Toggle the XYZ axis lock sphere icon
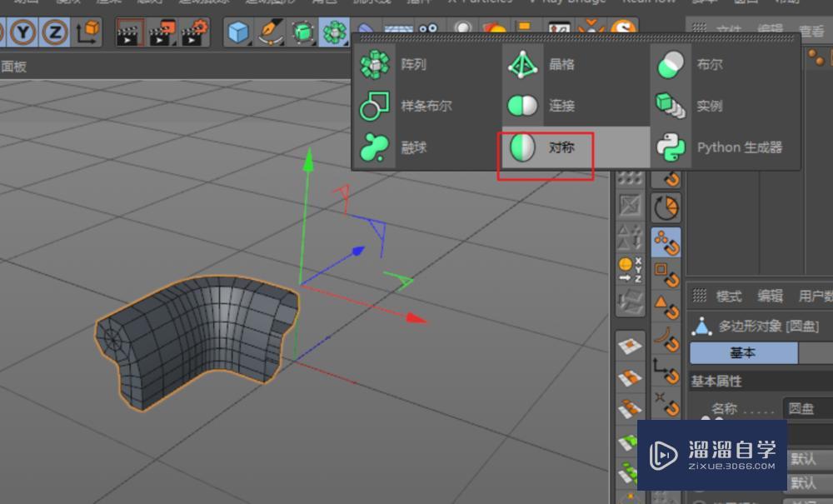 [630, 270]
